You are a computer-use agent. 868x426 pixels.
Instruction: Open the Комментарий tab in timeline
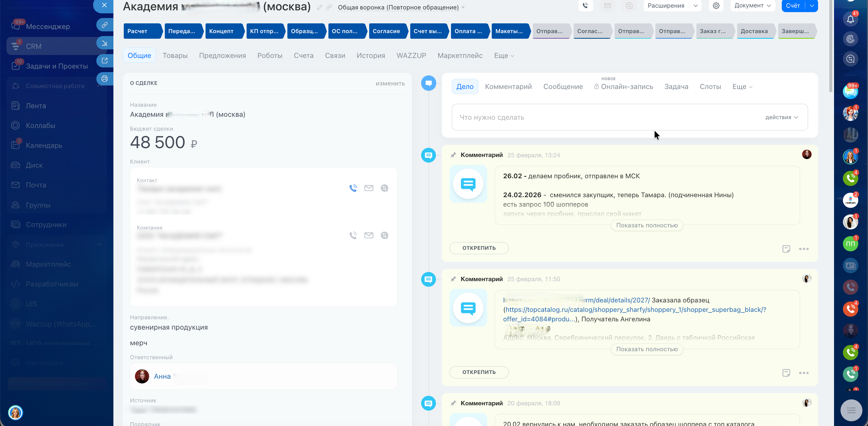point(508,87)
